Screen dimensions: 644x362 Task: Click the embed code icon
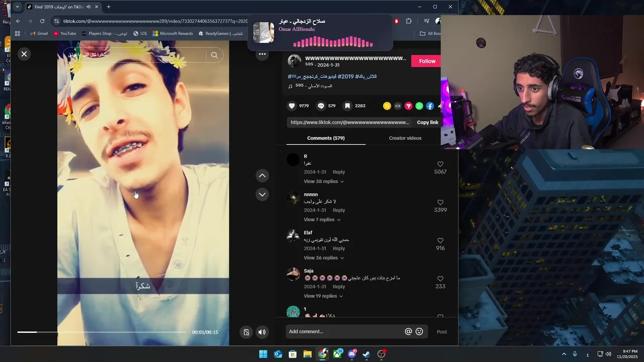(x=397, y=106)
